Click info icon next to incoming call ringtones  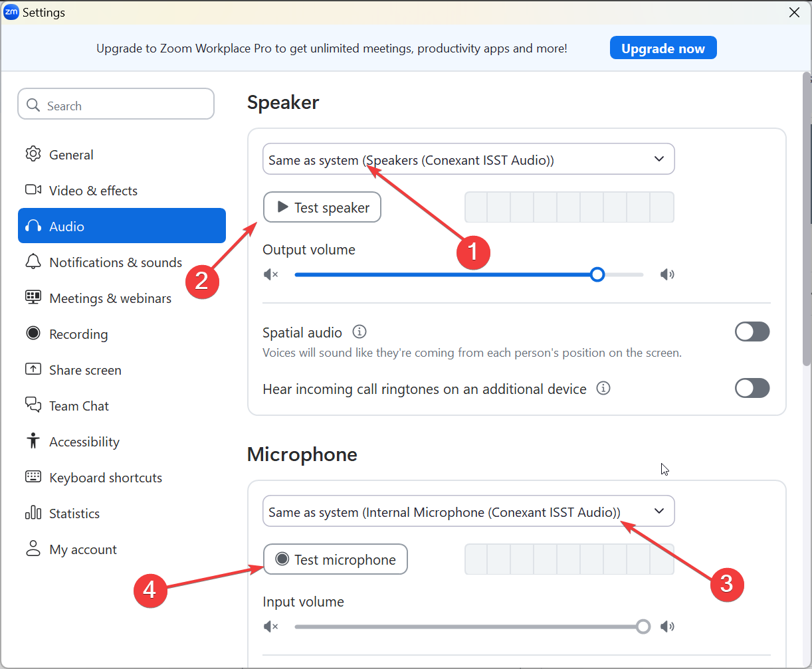603,388
